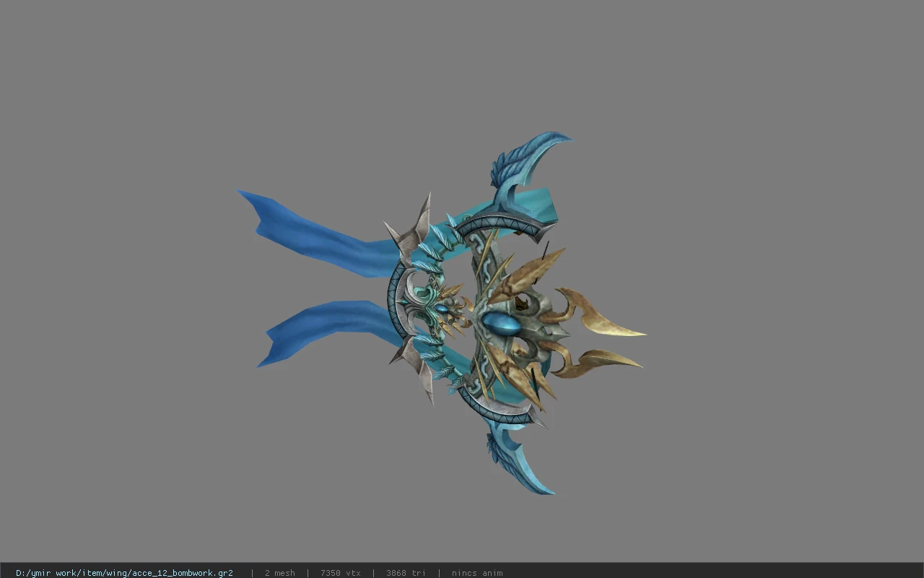Click the '3868 tri' status entry

coord(406,573)
